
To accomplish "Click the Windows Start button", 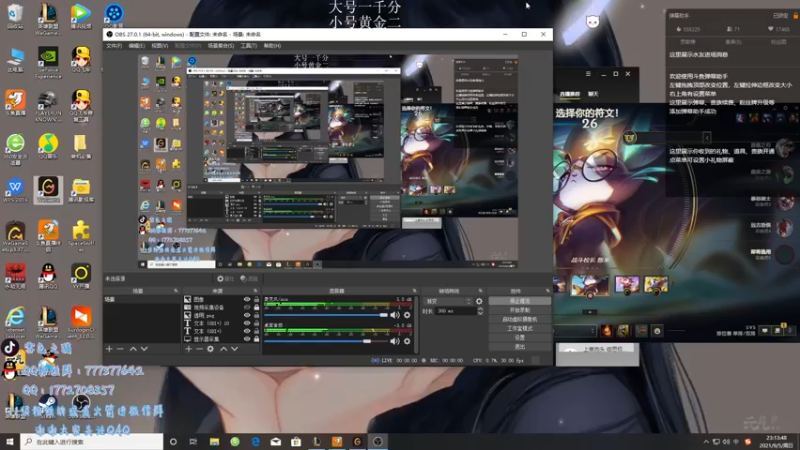I will (10, 442).
